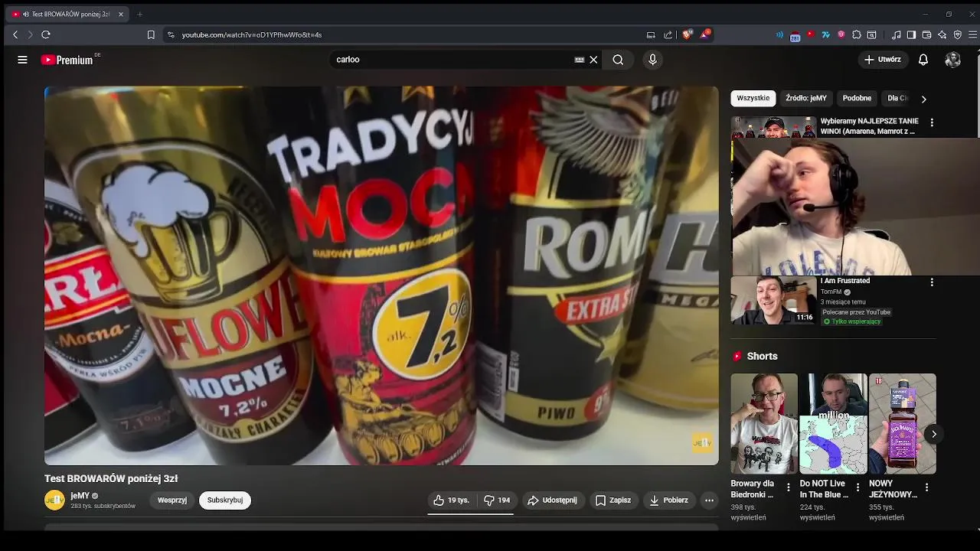Open Brave Rewards triangle icon
980x551 pixels.
click(x=705, y=34)
